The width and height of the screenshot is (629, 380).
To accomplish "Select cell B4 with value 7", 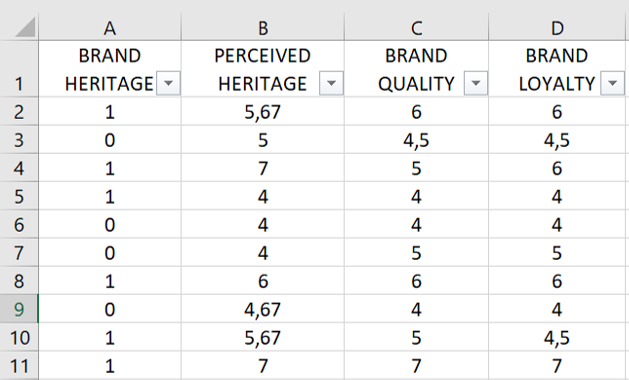I will click(263, 168).
